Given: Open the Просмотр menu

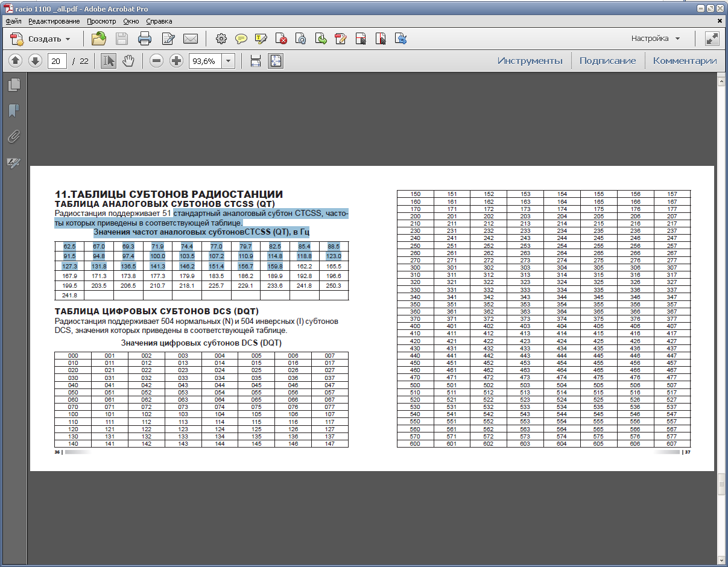Looking at the screenshot, I should pyautogui.click(x=101, y=21).
